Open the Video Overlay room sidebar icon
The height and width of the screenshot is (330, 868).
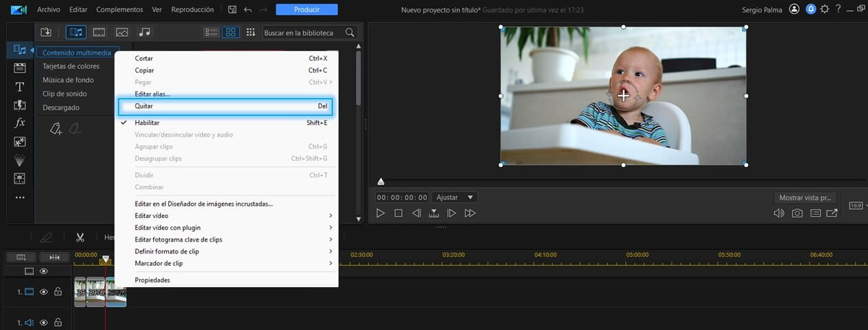click(x=20, y=142)
